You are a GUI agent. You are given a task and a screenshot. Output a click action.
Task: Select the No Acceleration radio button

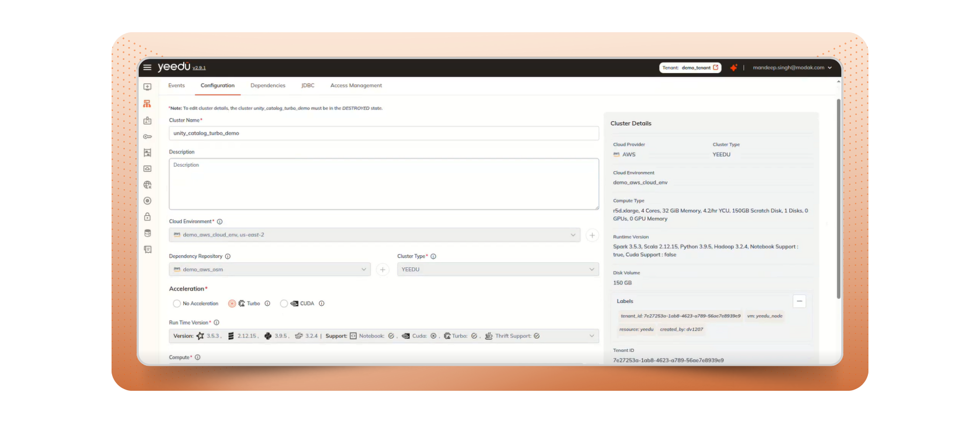[177, 304]
